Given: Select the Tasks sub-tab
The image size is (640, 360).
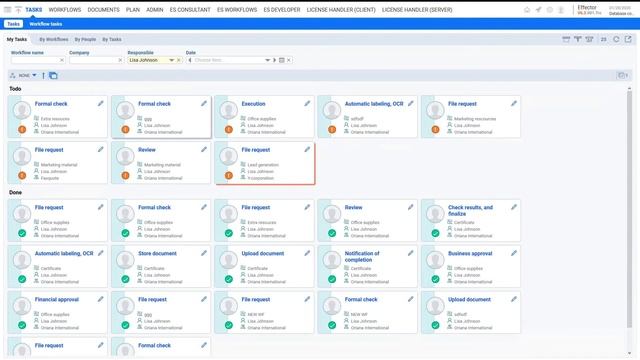Looking at the screenshot, I should click(13, 24).
